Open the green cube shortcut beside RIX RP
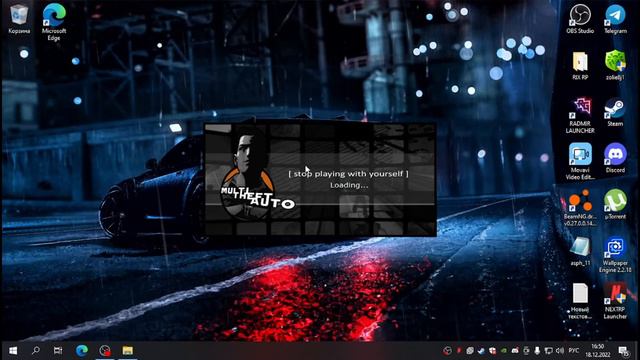This screenshot has height=360, width=640. [x=615, y=65]
